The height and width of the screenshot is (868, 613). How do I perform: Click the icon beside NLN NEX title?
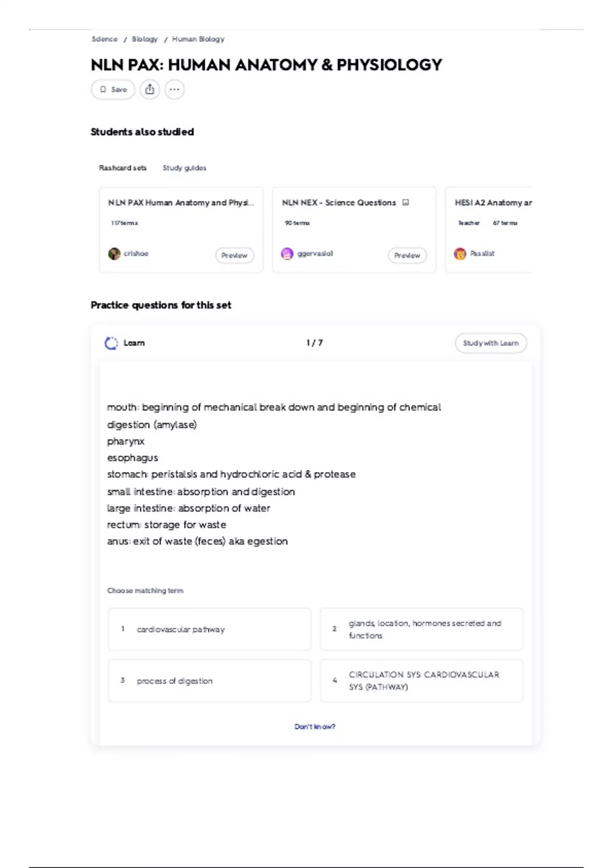pos(406,203)
